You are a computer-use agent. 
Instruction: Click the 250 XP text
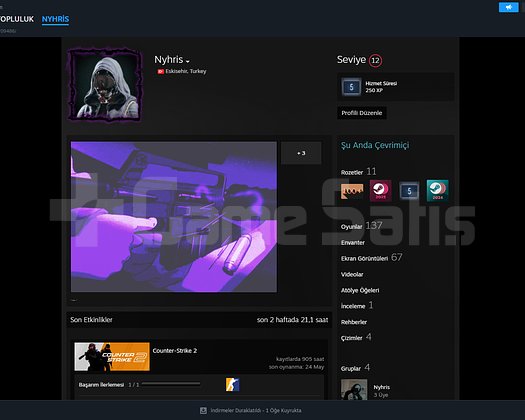pyautogui.click(x=374, y=90)
